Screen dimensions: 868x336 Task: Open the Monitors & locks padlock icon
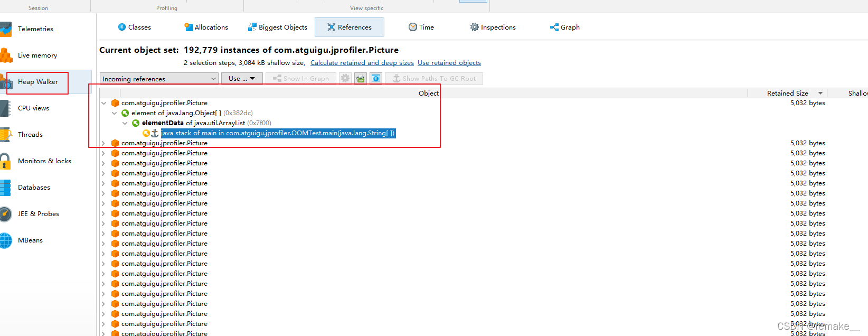5,161
